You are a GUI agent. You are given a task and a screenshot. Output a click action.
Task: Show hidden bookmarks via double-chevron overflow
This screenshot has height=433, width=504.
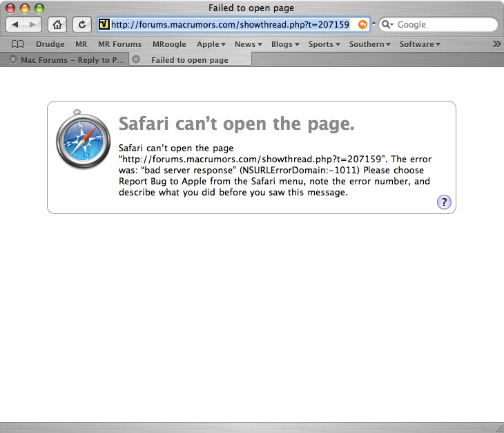496,44
